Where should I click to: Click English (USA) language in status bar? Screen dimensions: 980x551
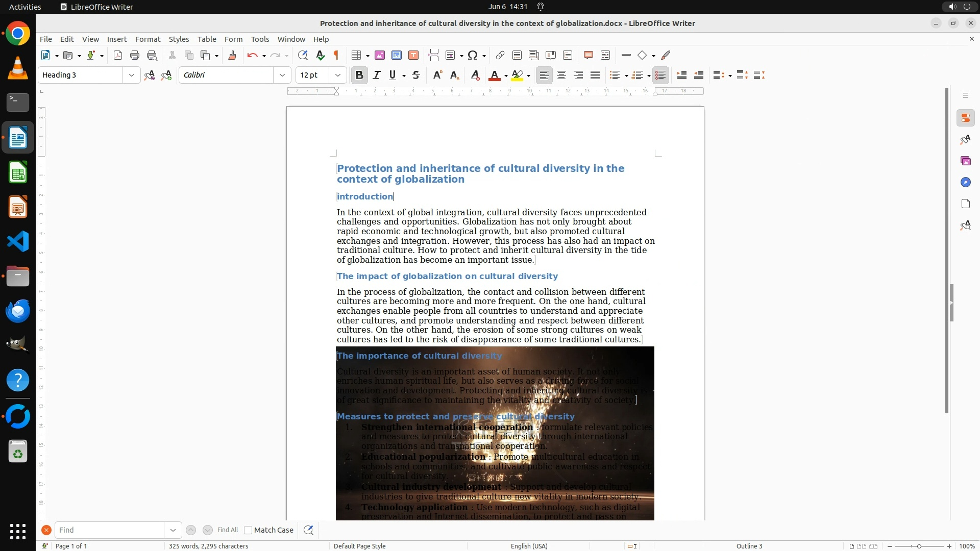point(529,546)
